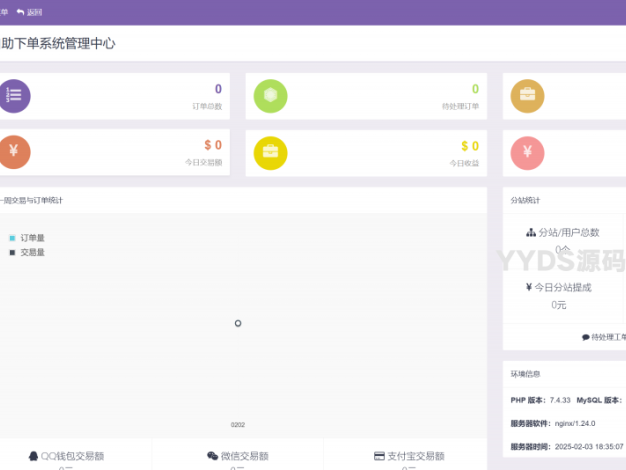Click the PHP 版本 7.4.33 value

pos(560,400)
